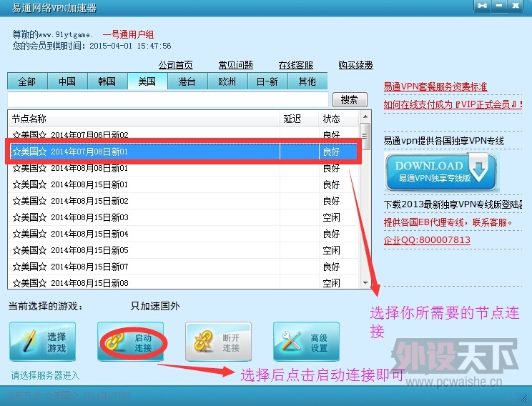Select node 2014年08月15日新05
This screenshot has width=532, height=406.
(x=183, y=250)
